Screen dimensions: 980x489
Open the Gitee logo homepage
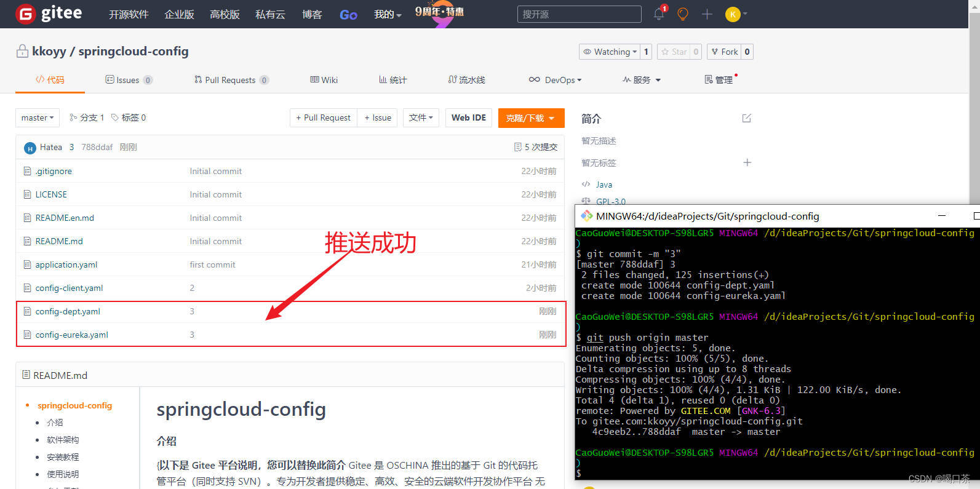click(x=49, y=13)
